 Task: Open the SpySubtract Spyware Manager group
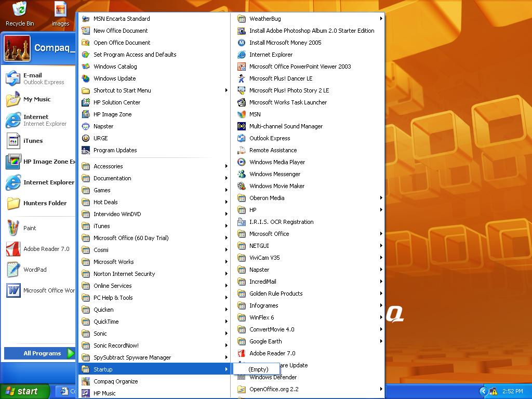(x=154, y=357)
